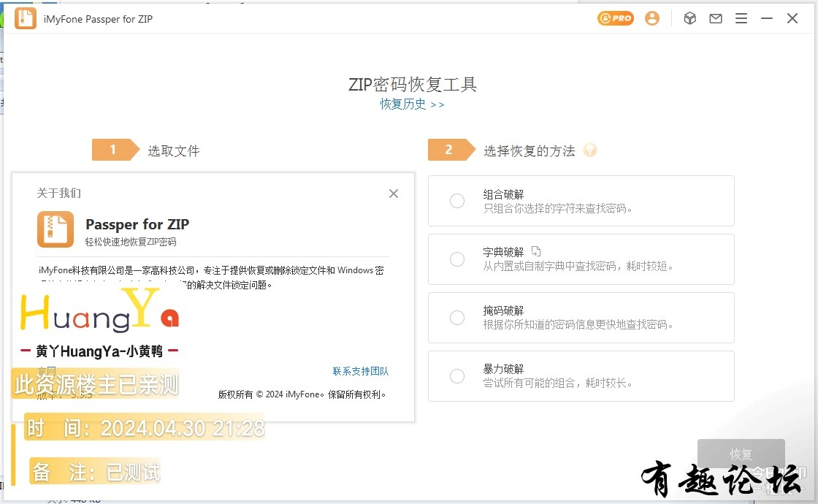Minimize the Passper window
818x504 pixels.
(x=767, y=18)
